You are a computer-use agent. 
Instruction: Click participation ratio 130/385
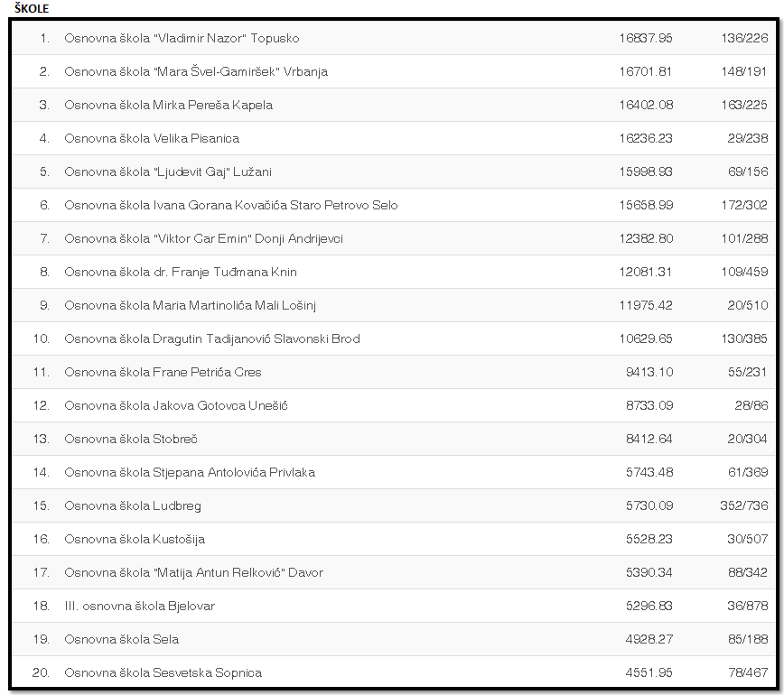(x=744, y=338)
